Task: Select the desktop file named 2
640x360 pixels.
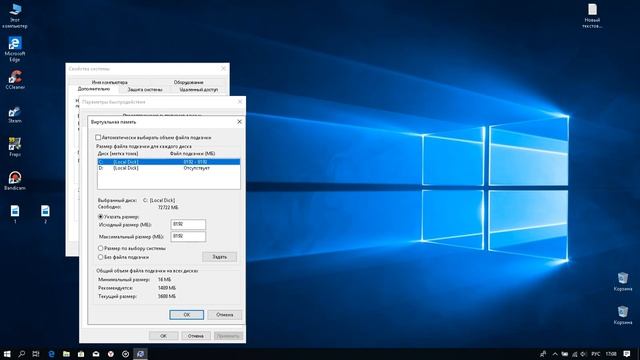Action: coord(45,214)
